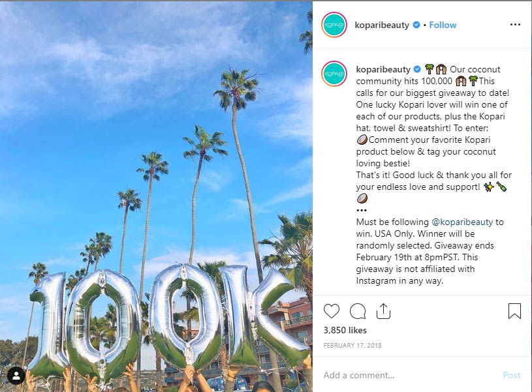This screenshot has width=532, height=392.
Task: Share the post with the share icon
Action: 383,311
